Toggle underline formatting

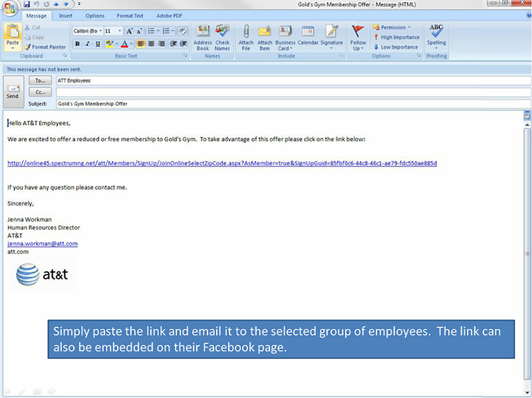98,44
